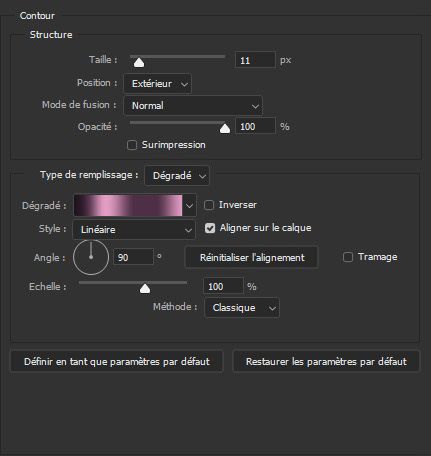Image resolution: width=431 pixels, height=456 pixels.
Task: Uncheck Aligner sur le calque
Action: [x=210, y=228]
